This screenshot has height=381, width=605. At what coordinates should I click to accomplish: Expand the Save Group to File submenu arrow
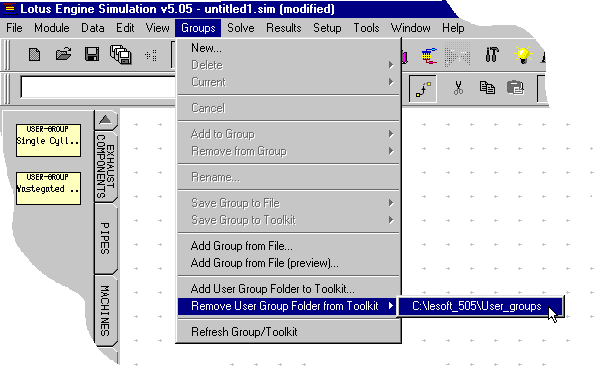(x=391, y=203)
